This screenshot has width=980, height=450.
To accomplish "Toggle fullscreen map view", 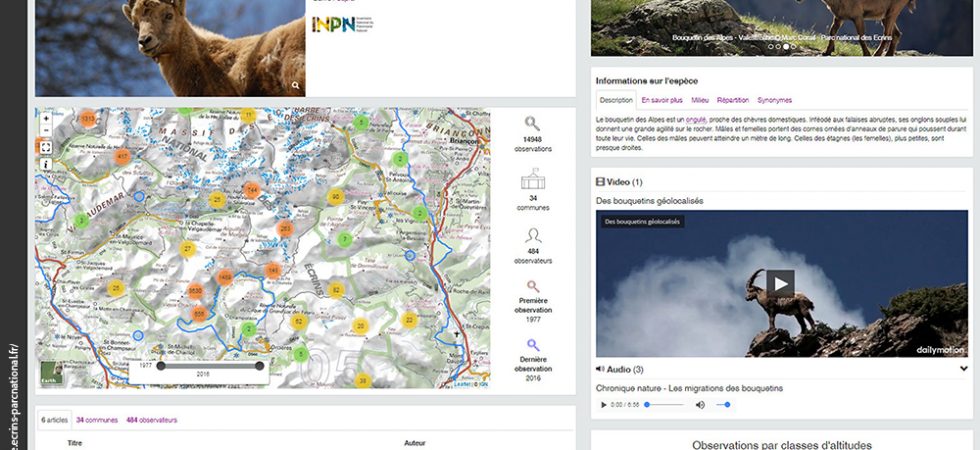I will pyautogui.click(x=46, y=147).
